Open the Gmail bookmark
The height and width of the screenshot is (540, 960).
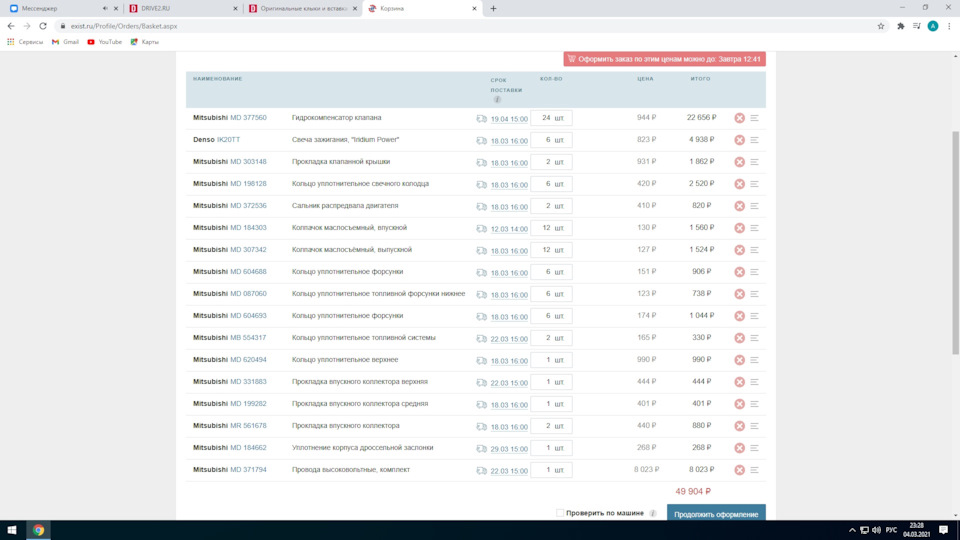(65, 42)
